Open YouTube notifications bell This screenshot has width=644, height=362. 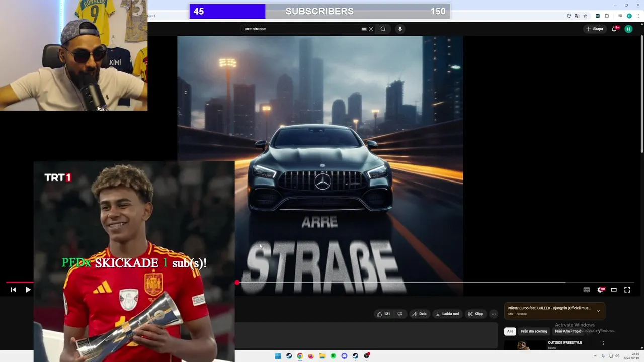coord(614,29)
